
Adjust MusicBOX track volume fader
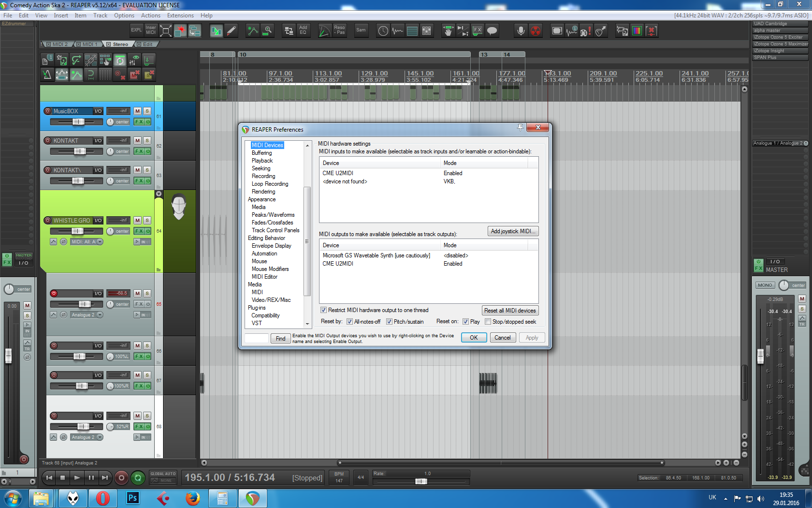tap(78, 122)
